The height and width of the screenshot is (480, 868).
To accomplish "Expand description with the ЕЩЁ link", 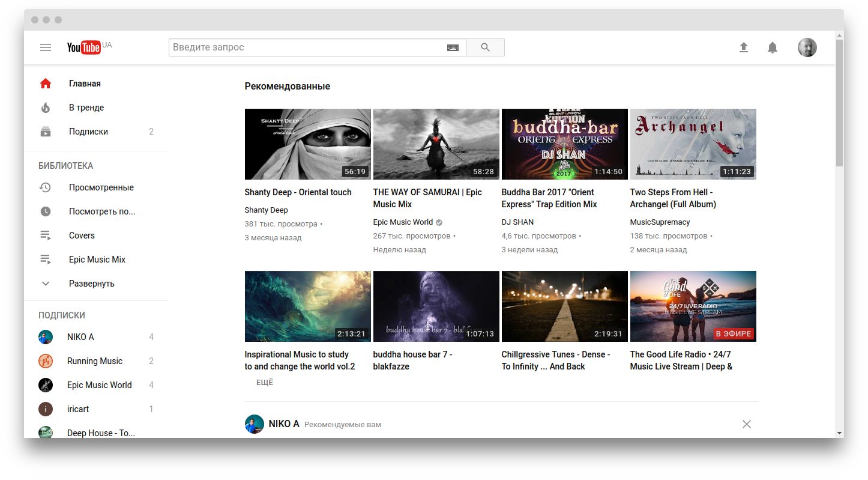I will 264,381.
